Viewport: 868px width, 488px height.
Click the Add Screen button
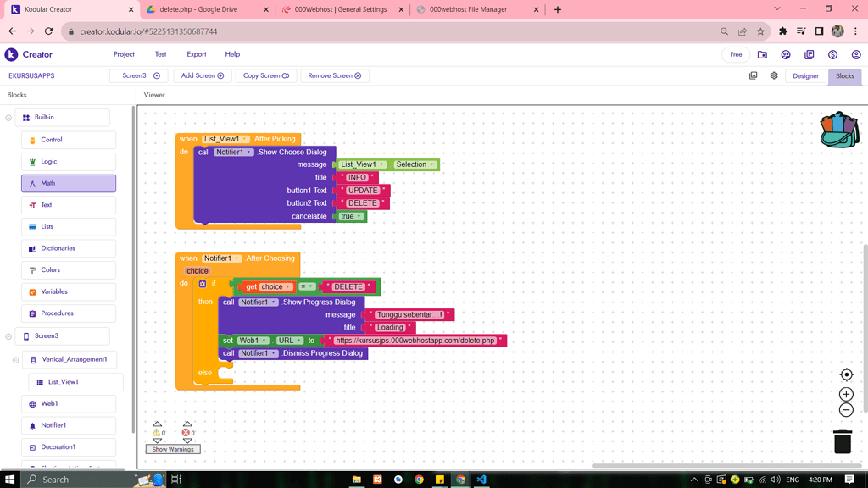[x=202, y=76]
